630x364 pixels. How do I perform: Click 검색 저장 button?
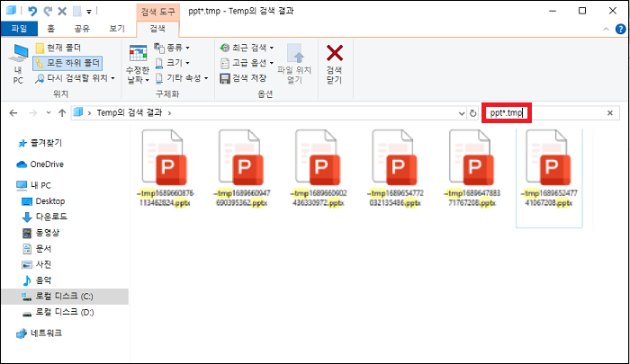click(243, 78)
